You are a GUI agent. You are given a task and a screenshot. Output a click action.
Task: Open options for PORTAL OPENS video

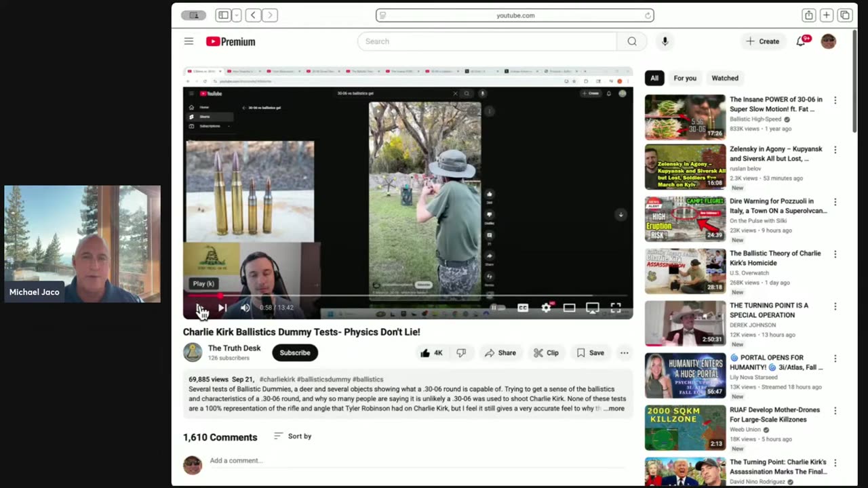point(835,359)
